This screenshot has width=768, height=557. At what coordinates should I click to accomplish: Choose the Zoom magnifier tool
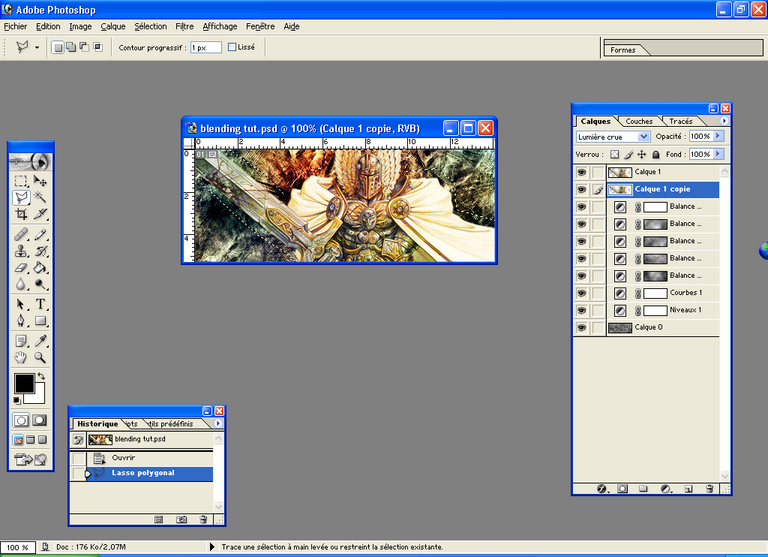pos(41,356)
